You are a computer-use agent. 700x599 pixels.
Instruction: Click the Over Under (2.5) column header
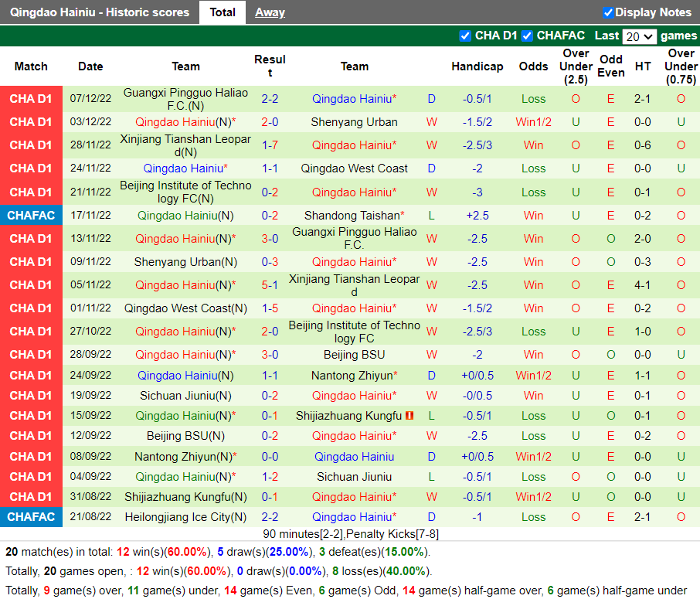click(576, 66)
